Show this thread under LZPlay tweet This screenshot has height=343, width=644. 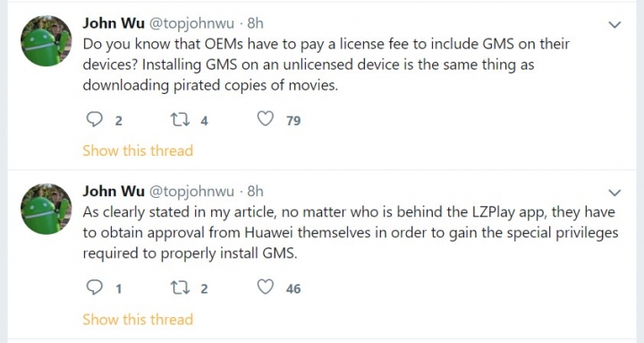138,319
